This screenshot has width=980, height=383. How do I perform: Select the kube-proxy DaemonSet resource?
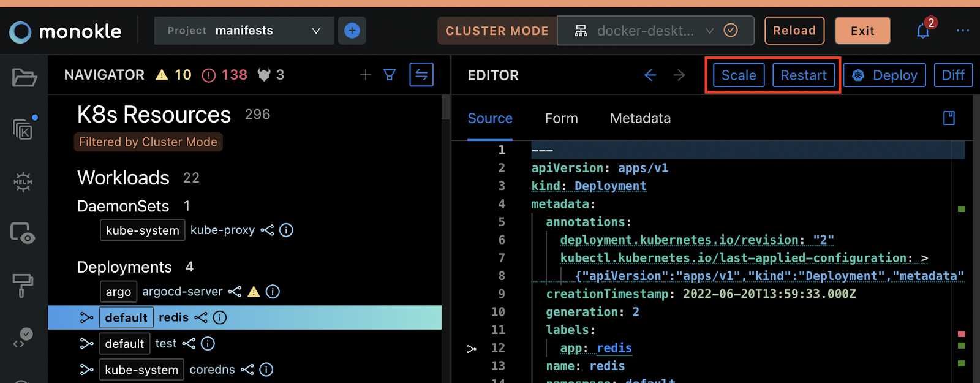pos(222,230)
